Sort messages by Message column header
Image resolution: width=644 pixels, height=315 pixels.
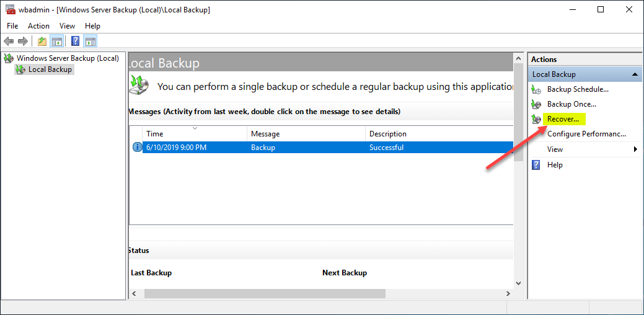[x=306, y=133]
